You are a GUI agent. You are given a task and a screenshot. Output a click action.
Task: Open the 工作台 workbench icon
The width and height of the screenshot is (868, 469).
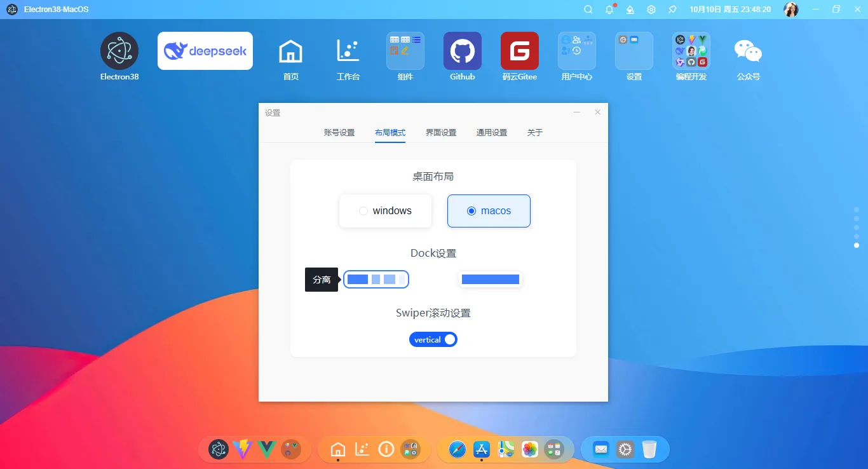pos(348,51)
